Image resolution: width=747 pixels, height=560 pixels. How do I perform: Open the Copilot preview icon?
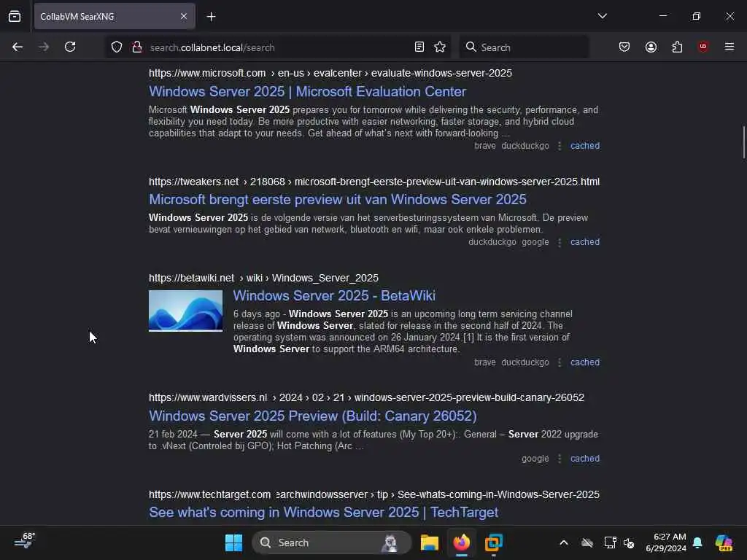coord(724,542)
